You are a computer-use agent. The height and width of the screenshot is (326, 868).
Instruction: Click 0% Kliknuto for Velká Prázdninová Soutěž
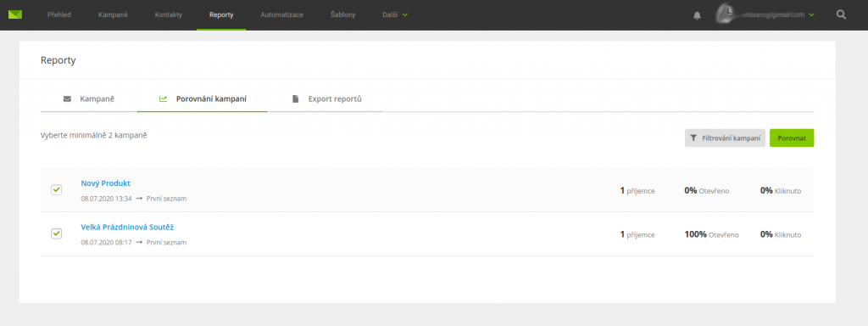[781, 234]
